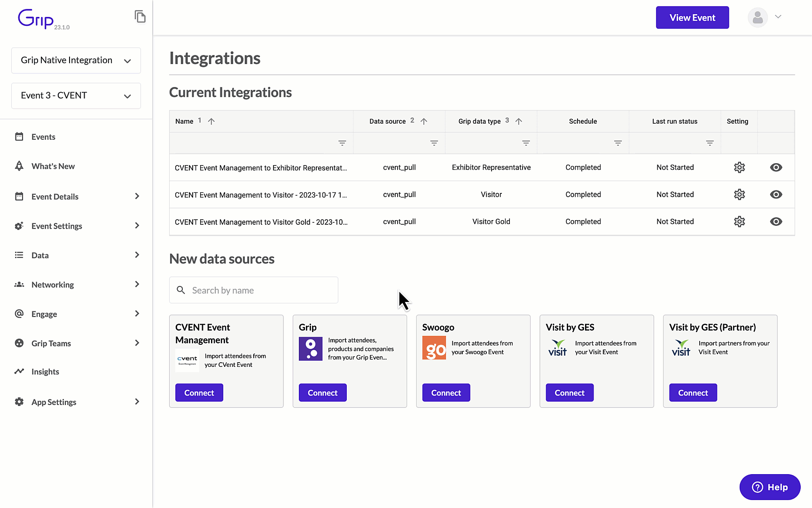Toggle eye icon for Visitor Gold row

776,222
